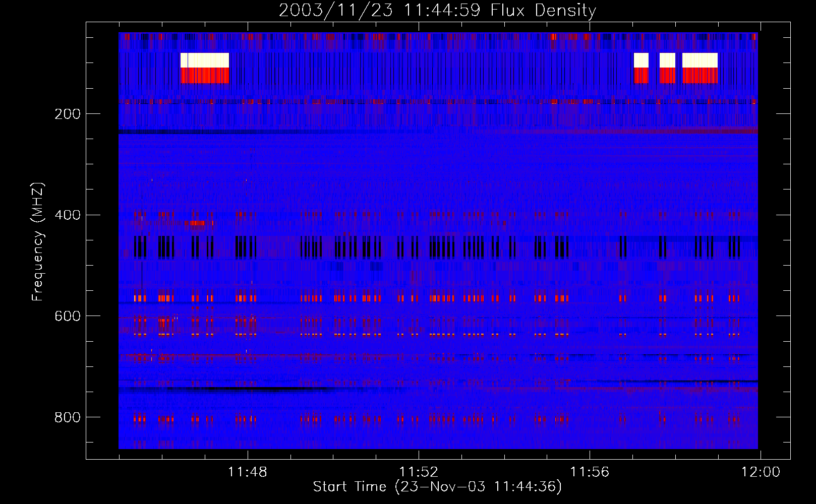Click the 11:48 time tick label
Screen dimensions: 816x504
[248, 472]
